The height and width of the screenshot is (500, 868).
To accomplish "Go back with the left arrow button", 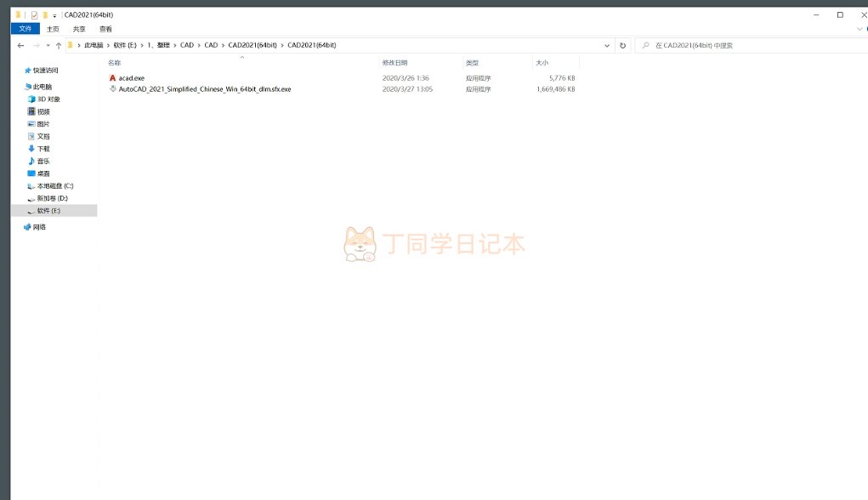I will (20, 45).
